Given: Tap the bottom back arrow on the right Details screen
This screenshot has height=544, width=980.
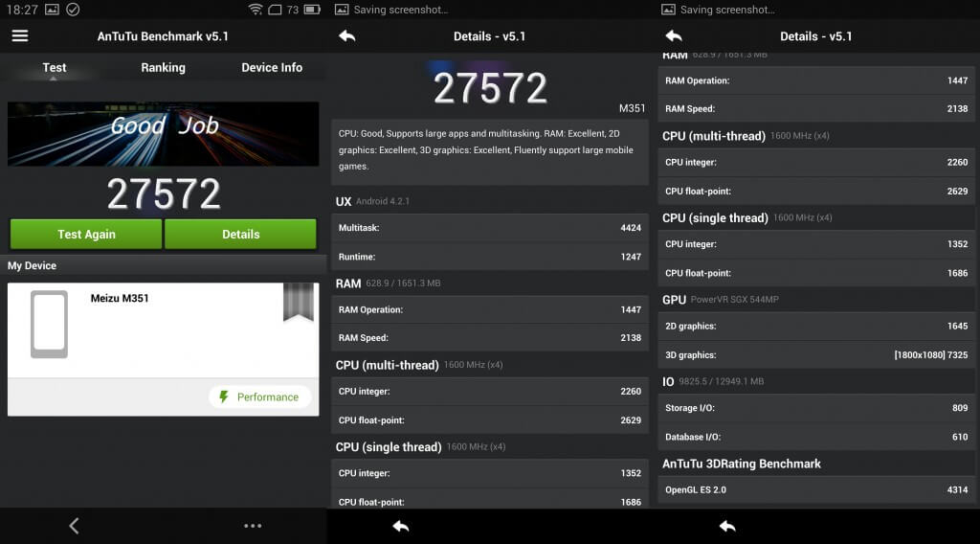Looking at the screenshot, I should [727, 527].
